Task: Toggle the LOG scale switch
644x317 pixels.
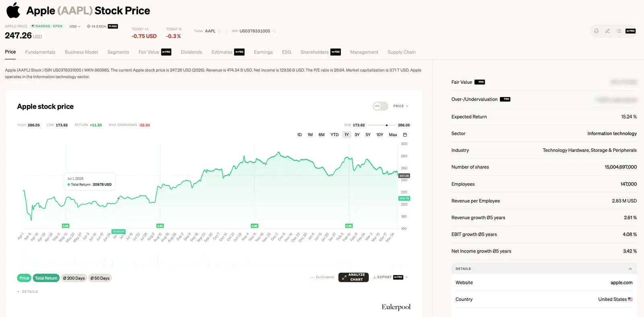Action: click(380, 106)
